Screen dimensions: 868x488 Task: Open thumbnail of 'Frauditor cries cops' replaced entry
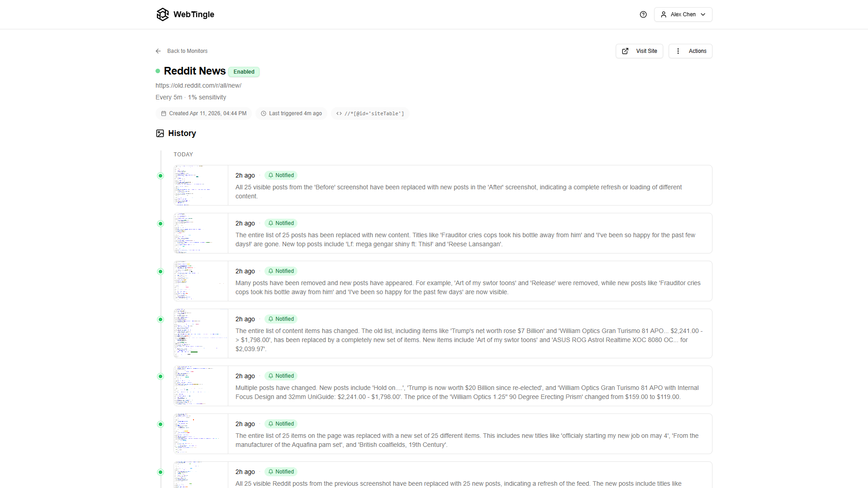[201, 233]
